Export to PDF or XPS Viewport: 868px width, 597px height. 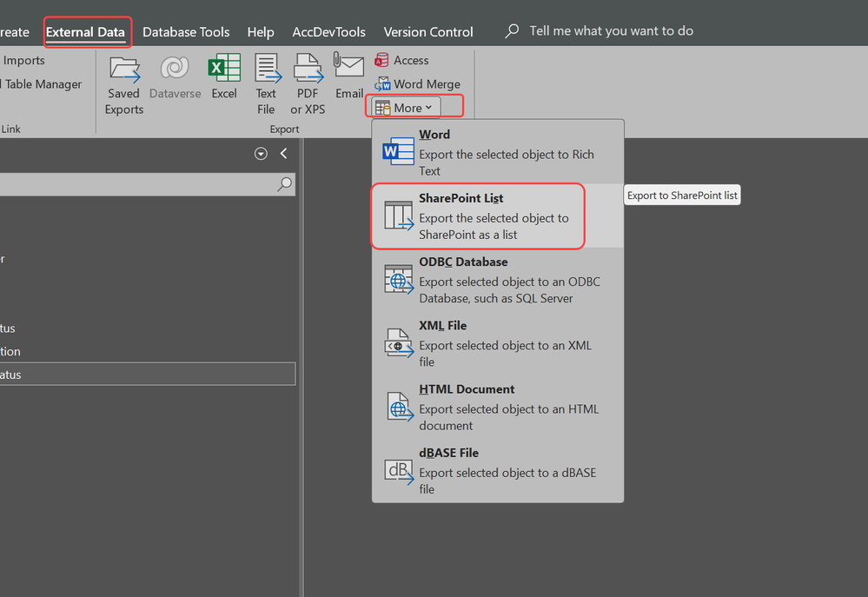click(308, 85)
